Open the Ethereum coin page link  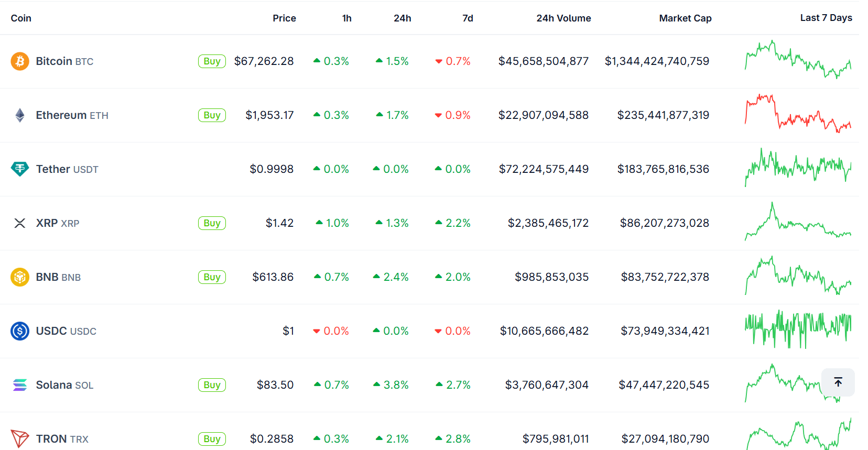(x=60, y=115)
